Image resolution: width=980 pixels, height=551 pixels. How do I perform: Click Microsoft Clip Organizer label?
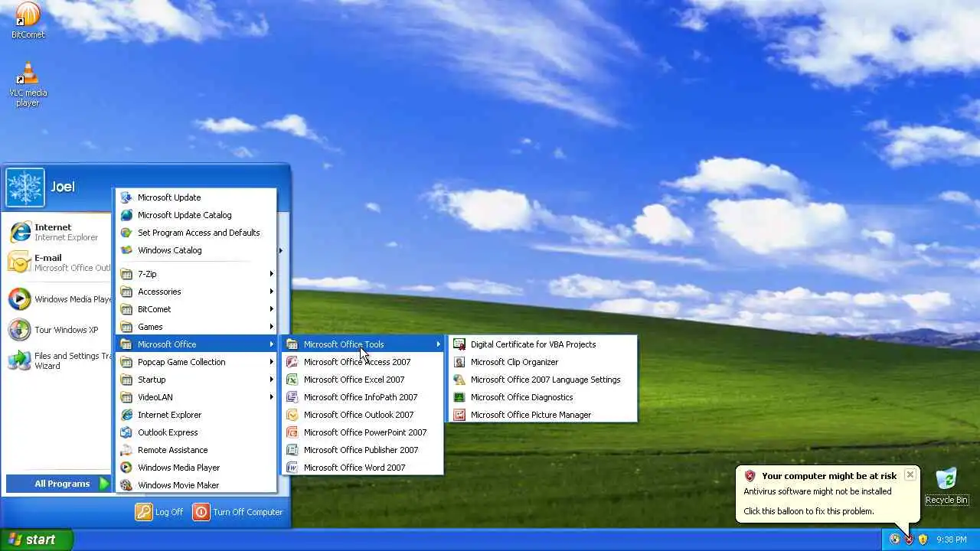pyautogui.click(x=514, y=362)
